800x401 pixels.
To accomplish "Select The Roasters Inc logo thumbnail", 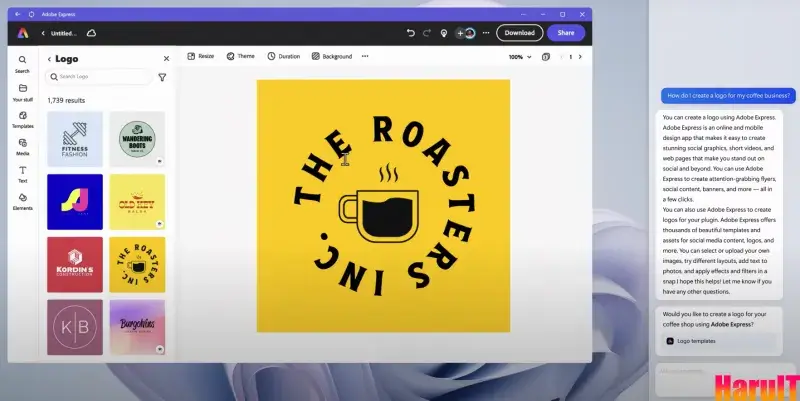I will coord(137,265).
